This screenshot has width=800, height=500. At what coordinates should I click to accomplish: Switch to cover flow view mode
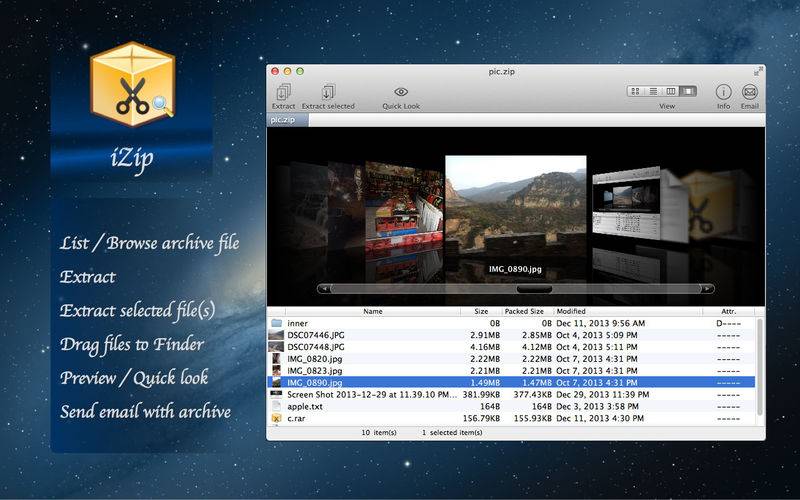click(x=688, y=91)
